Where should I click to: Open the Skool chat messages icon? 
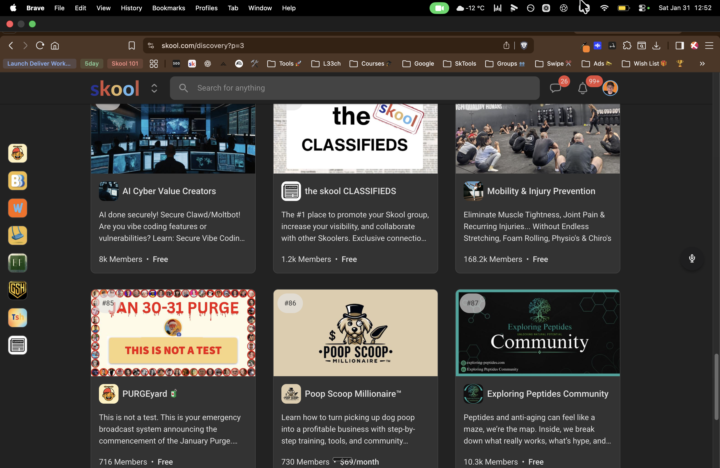pos(556,88)
